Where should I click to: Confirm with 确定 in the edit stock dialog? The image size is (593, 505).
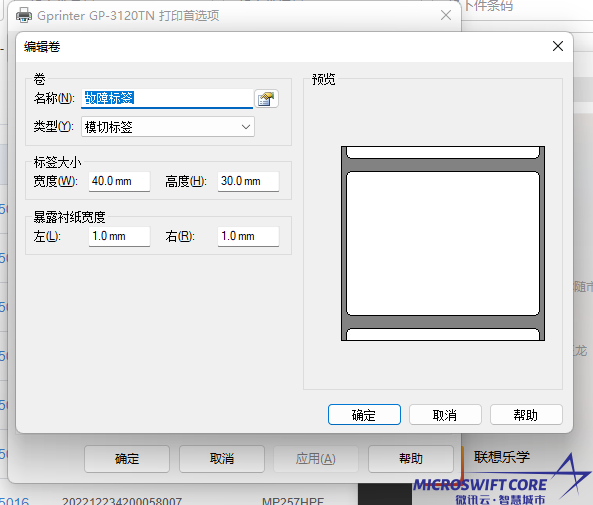[x=364, y=415]
